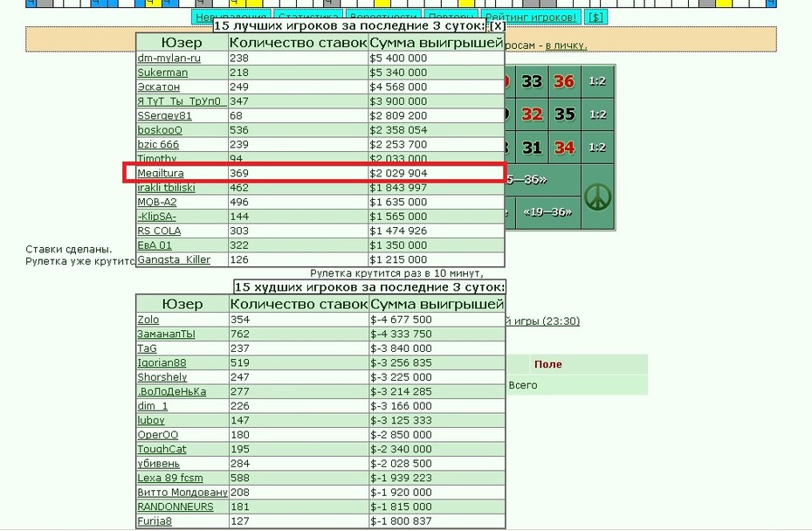This screenshot has height=531, width=812.
Task: Bet on red number 32
Action: 532,114
